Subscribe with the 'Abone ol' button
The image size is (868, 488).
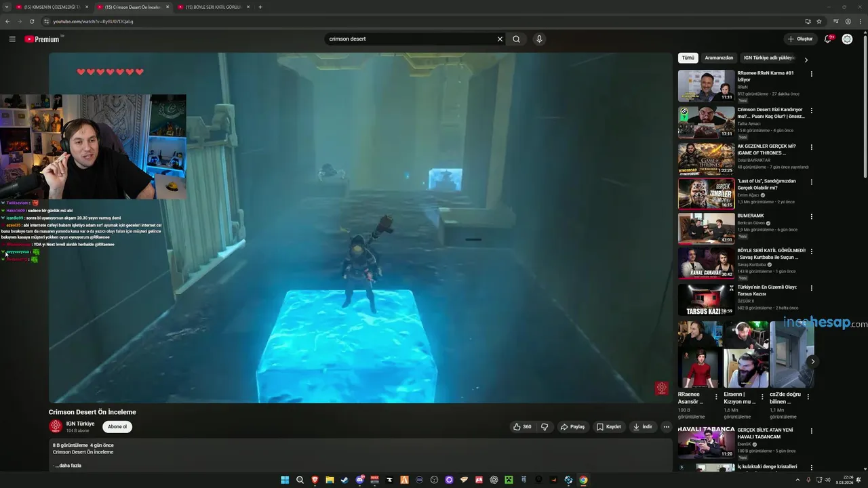coord(117,427)
